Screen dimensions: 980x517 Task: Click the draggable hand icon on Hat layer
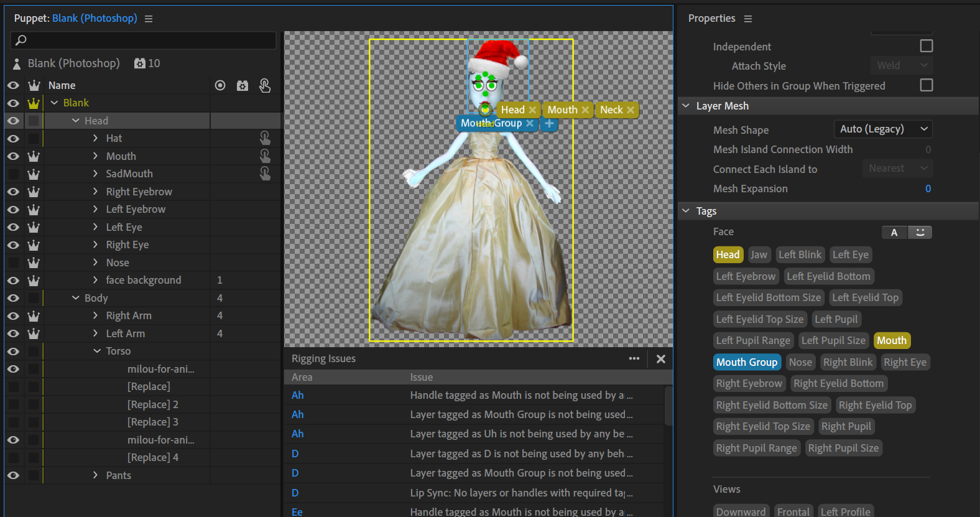[265, 138]
